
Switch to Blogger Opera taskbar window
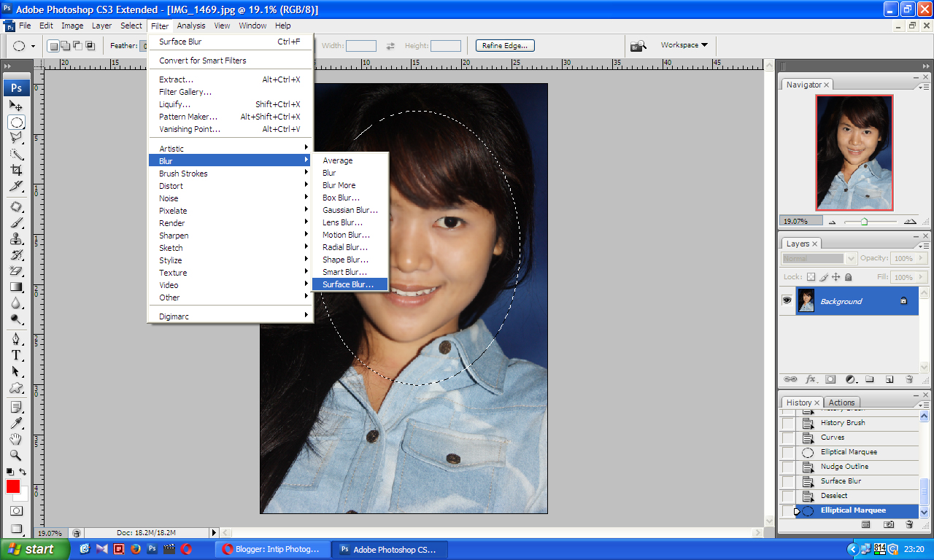[272, 549]
